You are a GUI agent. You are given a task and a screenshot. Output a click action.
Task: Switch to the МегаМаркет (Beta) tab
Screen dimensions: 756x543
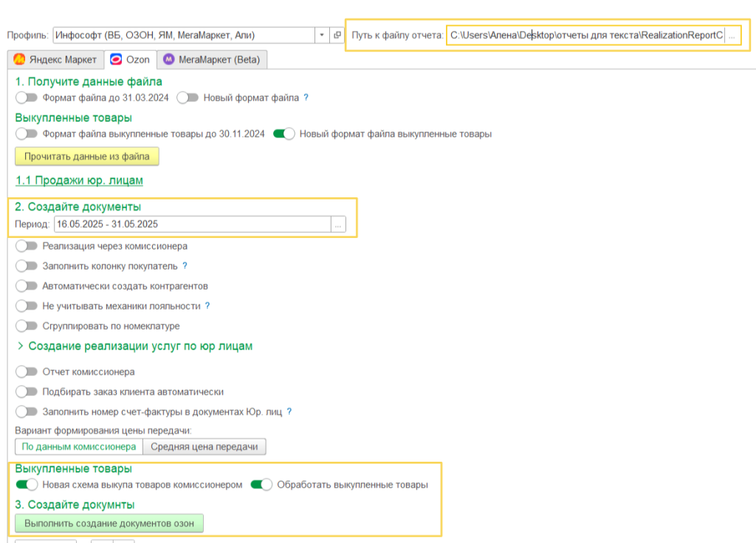(211, 59)
